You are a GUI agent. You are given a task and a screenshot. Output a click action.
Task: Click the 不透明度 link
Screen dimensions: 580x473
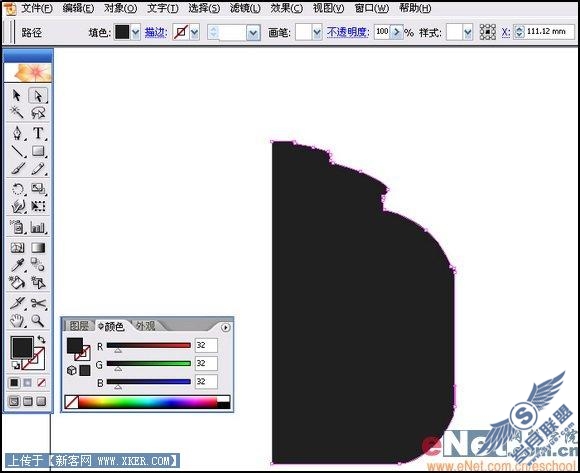[348, 33]
